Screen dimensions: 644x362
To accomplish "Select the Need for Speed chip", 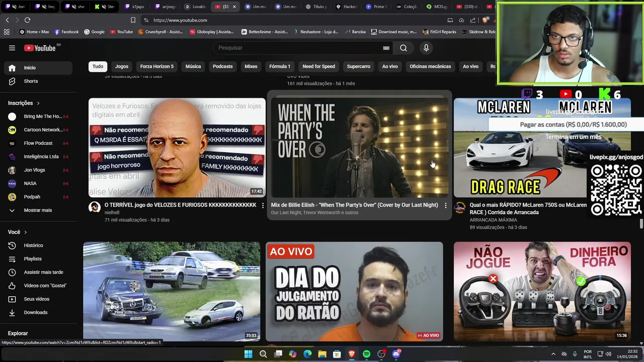I will pos(318,66).
